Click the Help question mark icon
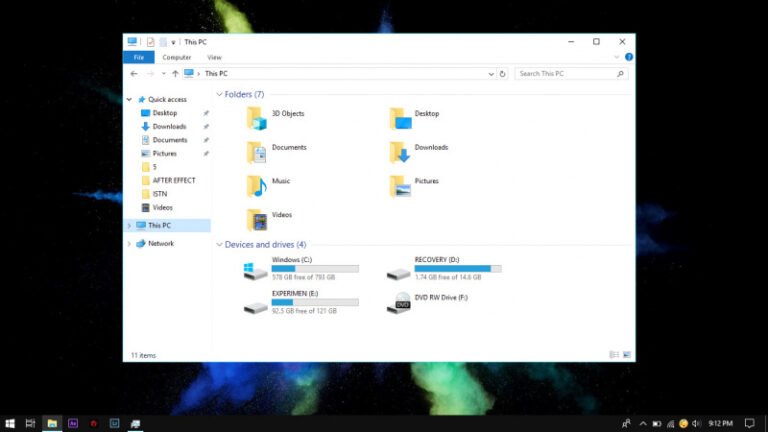768x432 pixels. click(628, 57)
